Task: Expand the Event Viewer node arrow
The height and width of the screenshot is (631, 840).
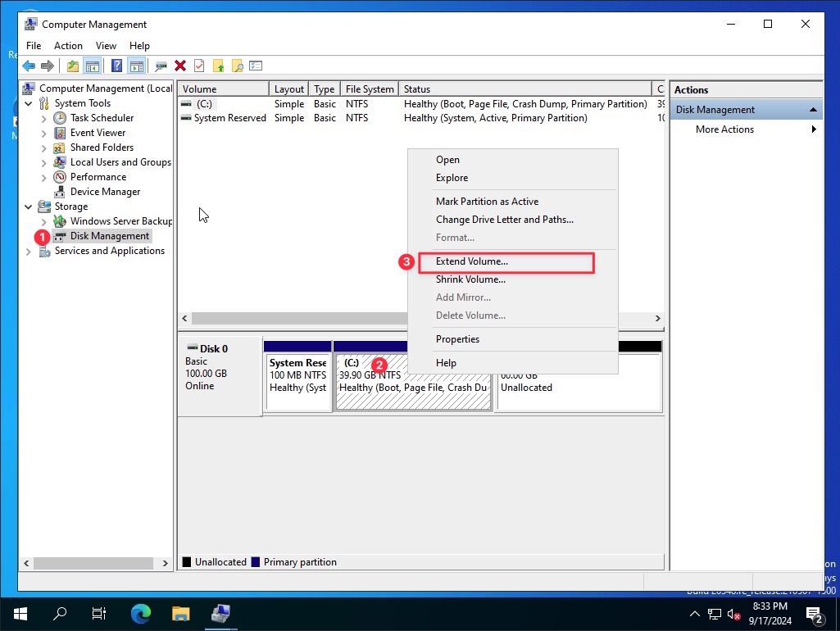Action: pos(44,133)
